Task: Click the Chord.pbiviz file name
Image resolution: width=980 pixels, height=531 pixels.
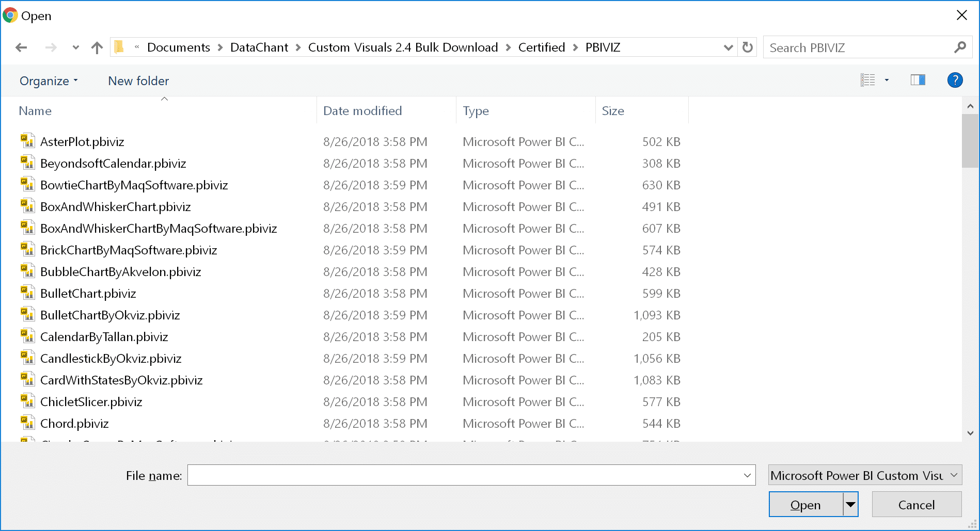Action: click(x=74, y=424)
